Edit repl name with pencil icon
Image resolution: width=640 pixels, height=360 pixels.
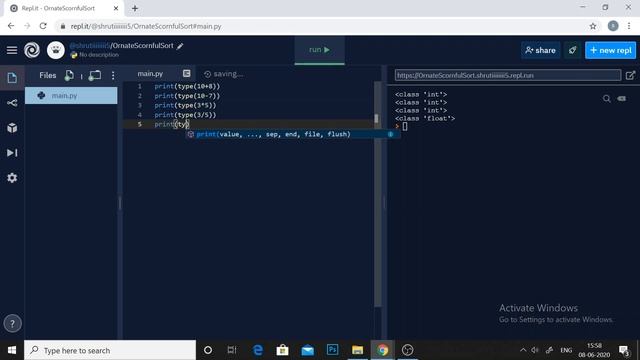click(180, 46)
